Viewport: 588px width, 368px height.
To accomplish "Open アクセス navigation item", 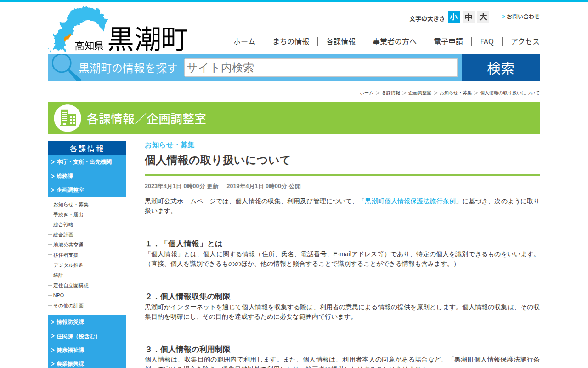I will 525,41.
